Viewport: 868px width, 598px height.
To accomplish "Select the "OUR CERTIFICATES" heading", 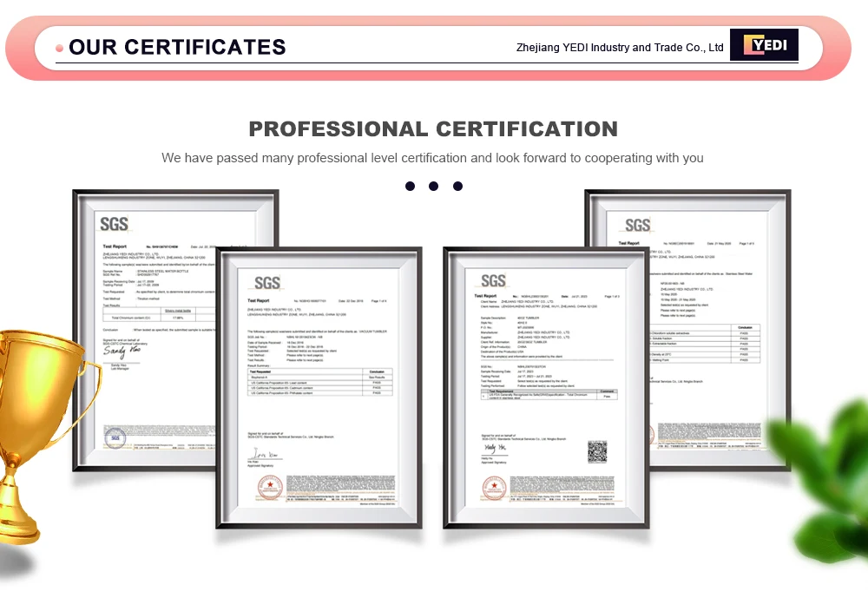I will tap(177, 47).
